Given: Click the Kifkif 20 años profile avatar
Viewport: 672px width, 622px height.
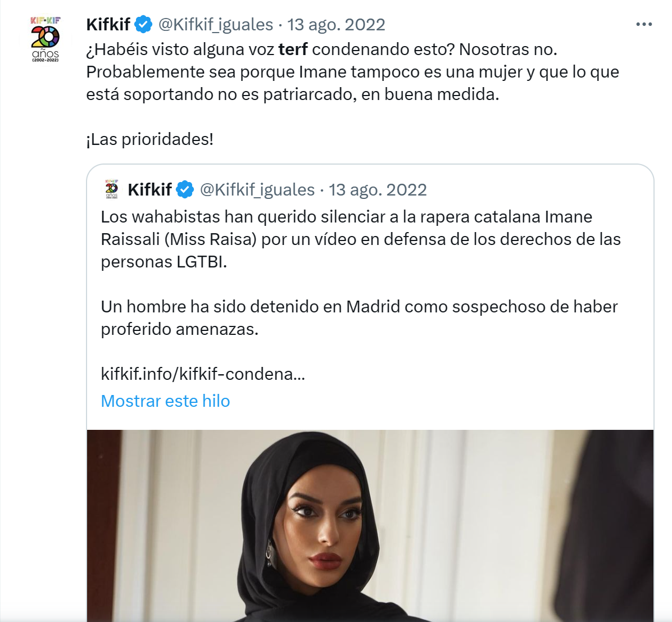Looking at the screenshot, I should (x=45, y=39).
